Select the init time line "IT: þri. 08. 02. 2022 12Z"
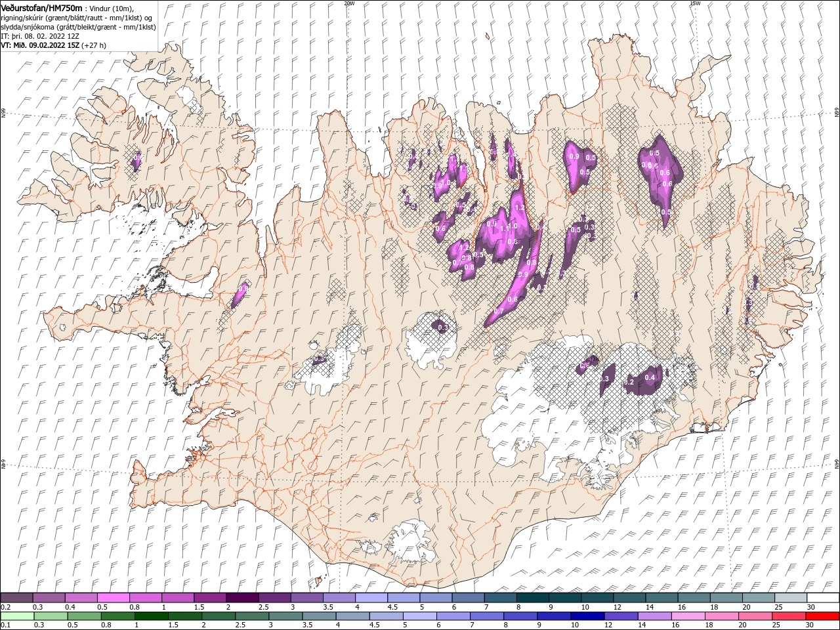The image size is (840, 630). click(x=40, y=36)
